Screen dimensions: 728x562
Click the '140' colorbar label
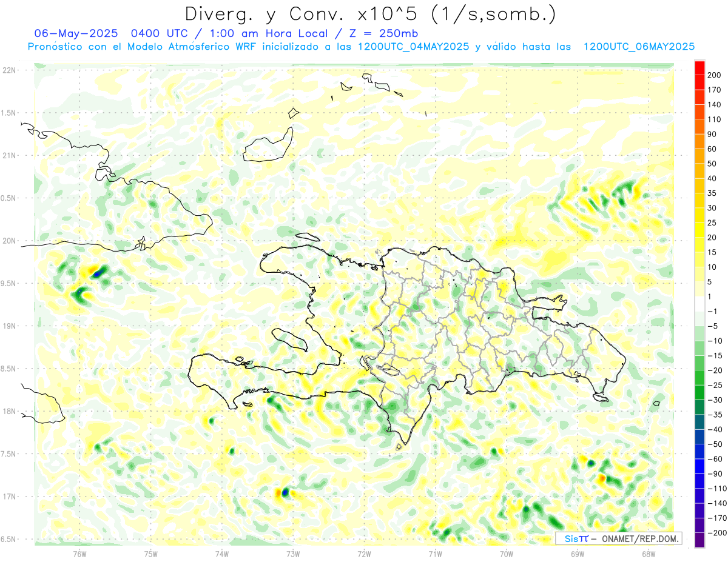pyautogui.click(x=714, y=104)
